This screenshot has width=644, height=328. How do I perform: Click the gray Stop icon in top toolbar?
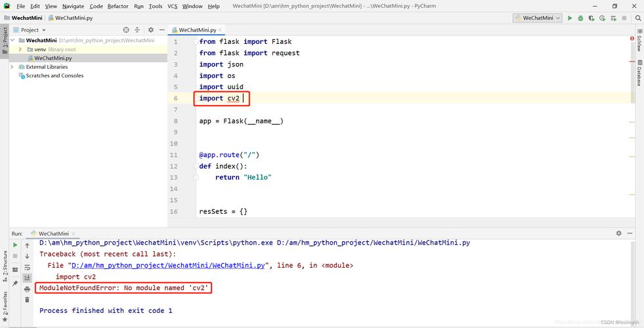(x=624, y=18)
